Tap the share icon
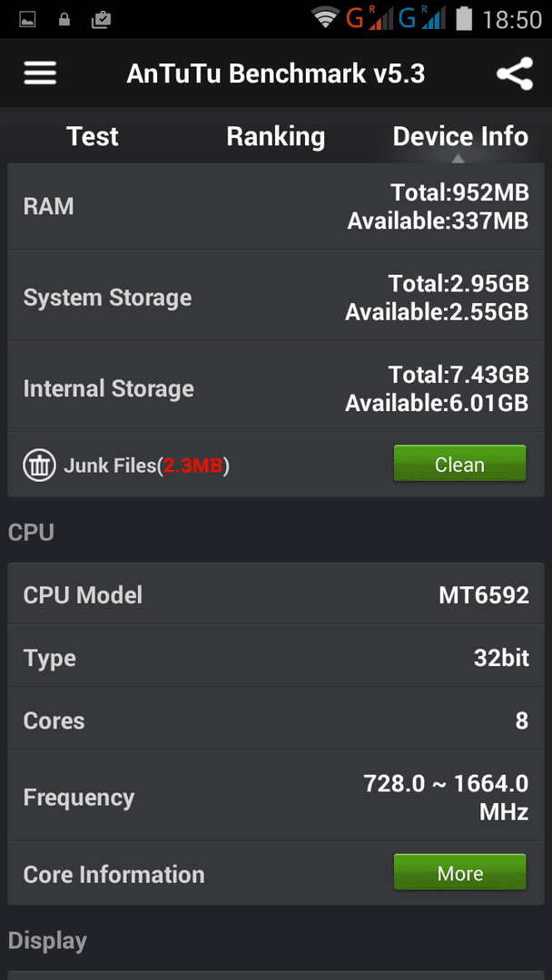The image size is (552, 980). (515, 73)
